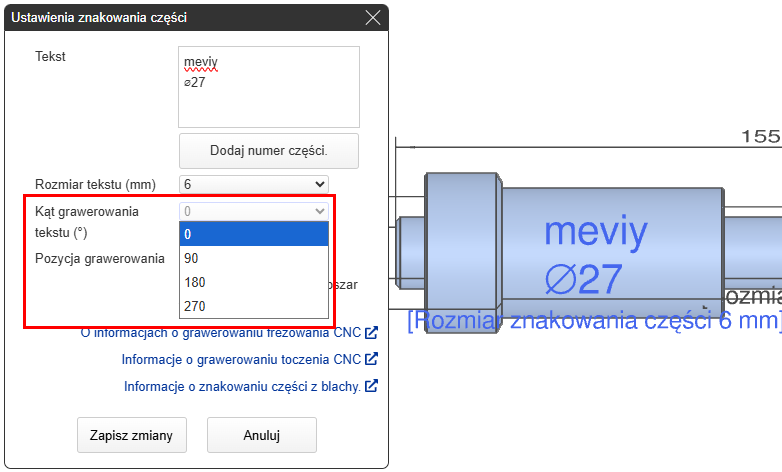Open Informacje o grawerowaniu toczenia CNC link
This screenshot has height=472, width=782.
[240, 359]
